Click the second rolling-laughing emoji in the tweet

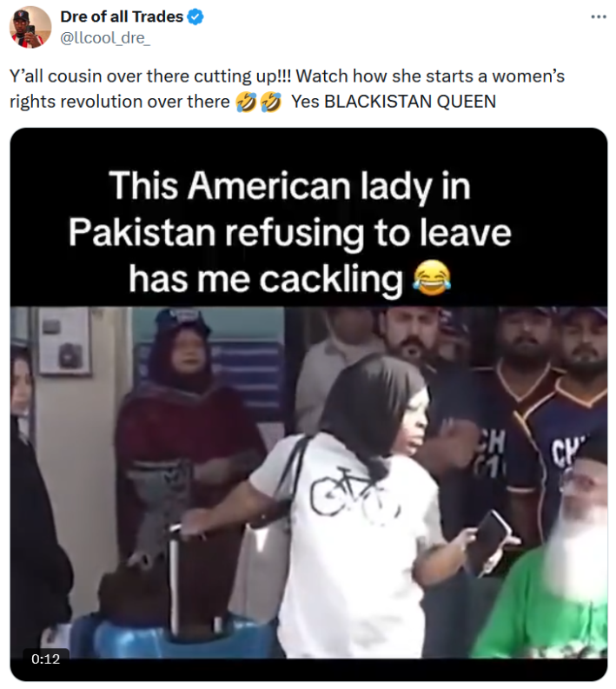tap(271, 102)
